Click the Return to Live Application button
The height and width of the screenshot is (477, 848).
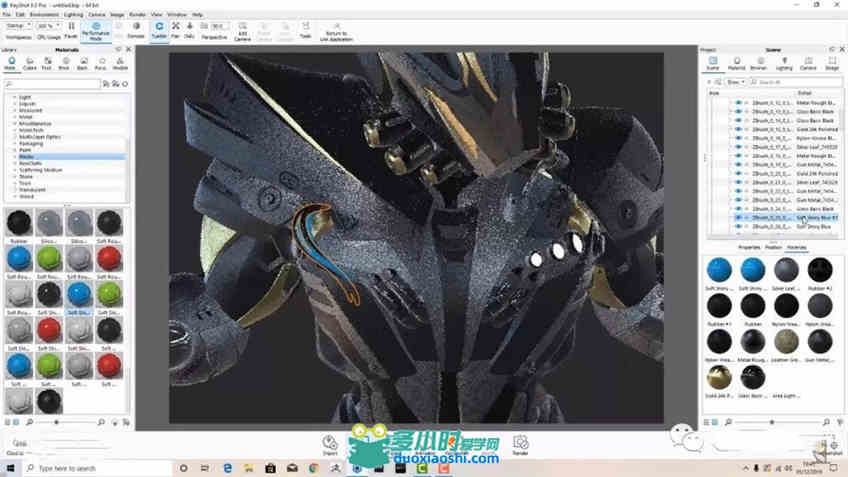(x=336, y=32)
